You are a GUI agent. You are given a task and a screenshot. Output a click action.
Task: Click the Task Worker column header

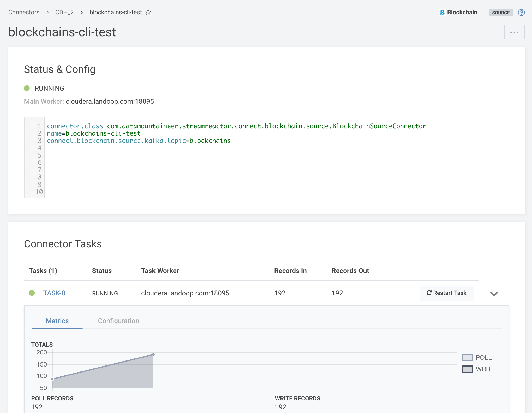point(160,271)
